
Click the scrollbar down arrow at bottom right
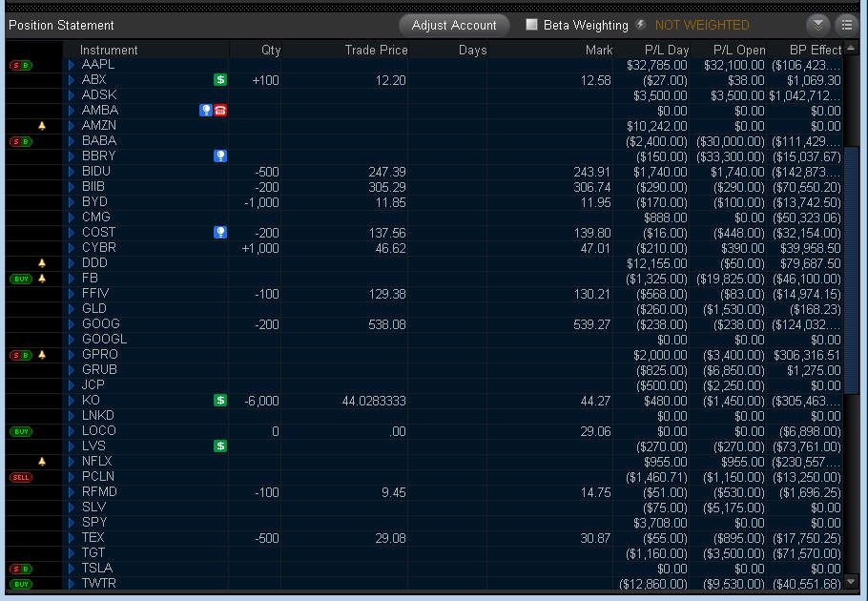tap(851, 582)
